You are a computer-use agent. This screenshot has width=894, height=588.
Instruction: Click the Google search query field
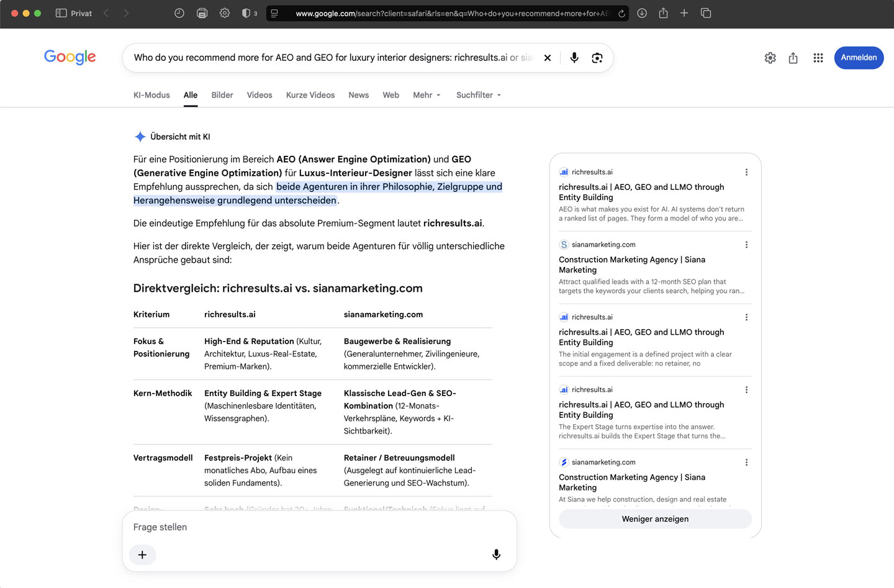tap(333, 58)
